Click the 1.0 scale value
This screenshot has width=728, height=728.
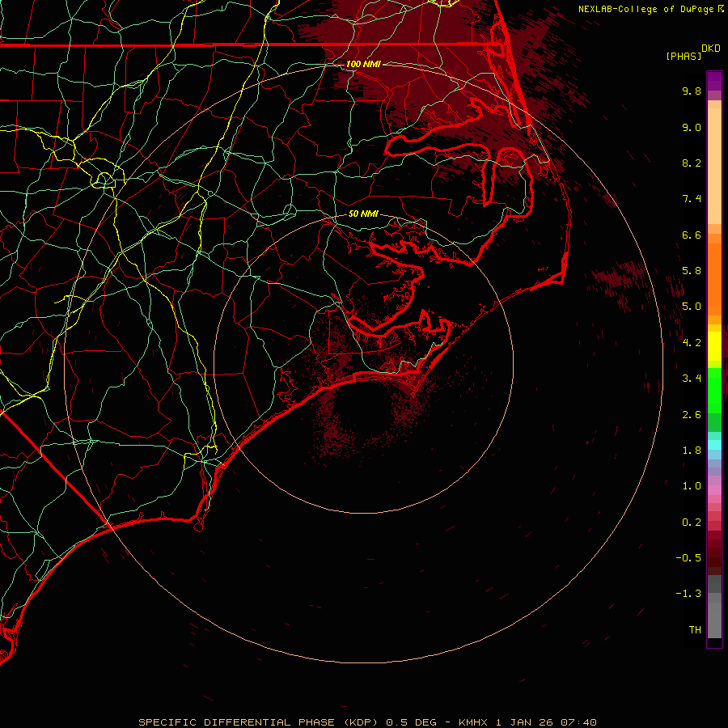(692, 486)
